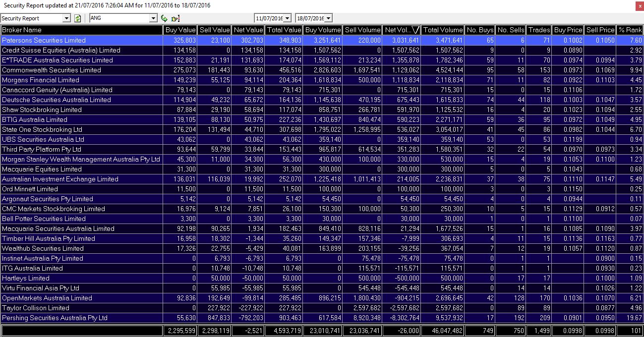This screenshot has width=644, height=337.
Task: Sort by the Sell Value column header
Action: point(215,30)
